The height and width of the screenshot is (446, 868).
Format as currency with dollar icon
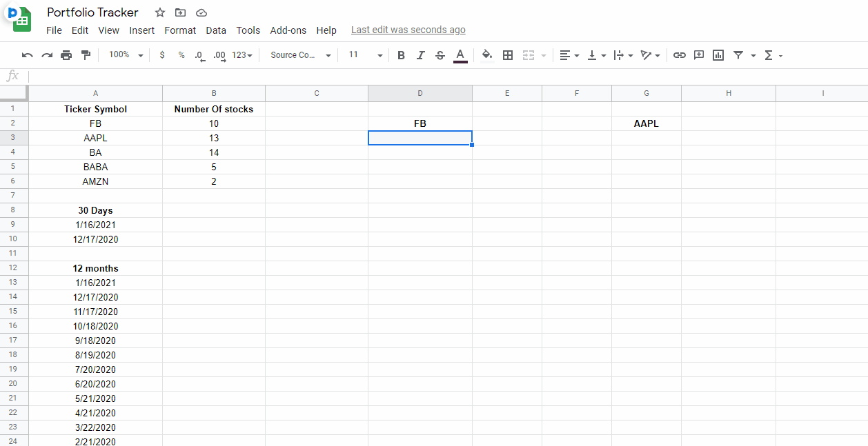pyautogui.click(x=162, y=55)
